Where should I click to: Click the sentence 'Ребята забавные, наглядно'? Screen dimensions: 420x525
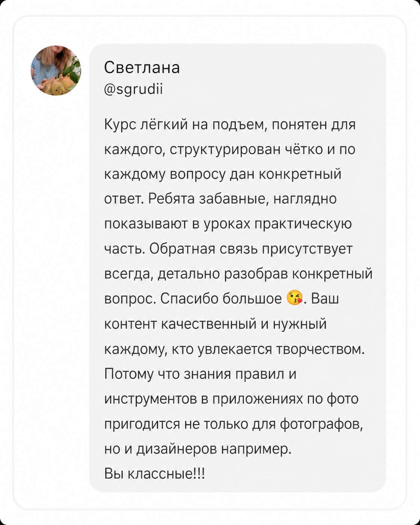tap(242, 199)
